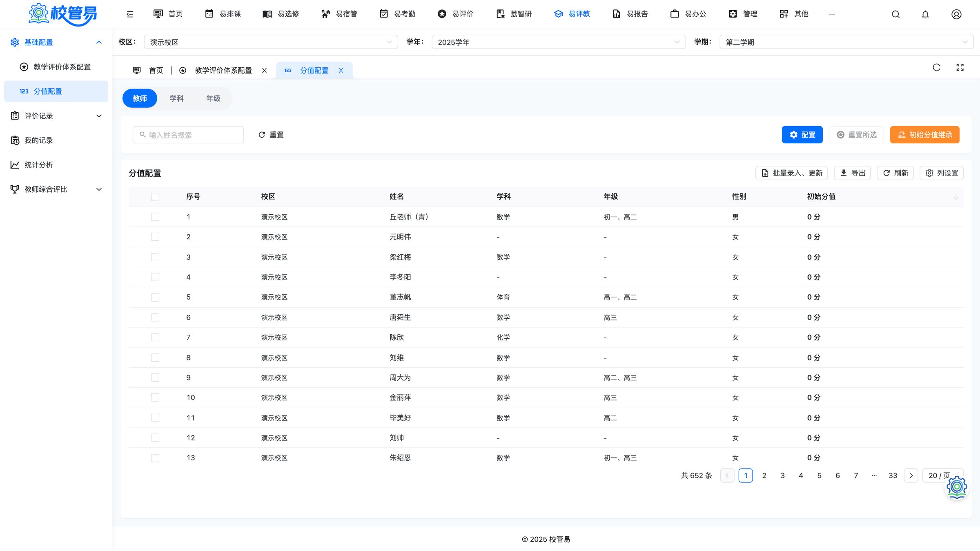Collapse the sidebar with the menu fold icon
The height and width of the screenshot is (551, 980).
click(130, 14)
